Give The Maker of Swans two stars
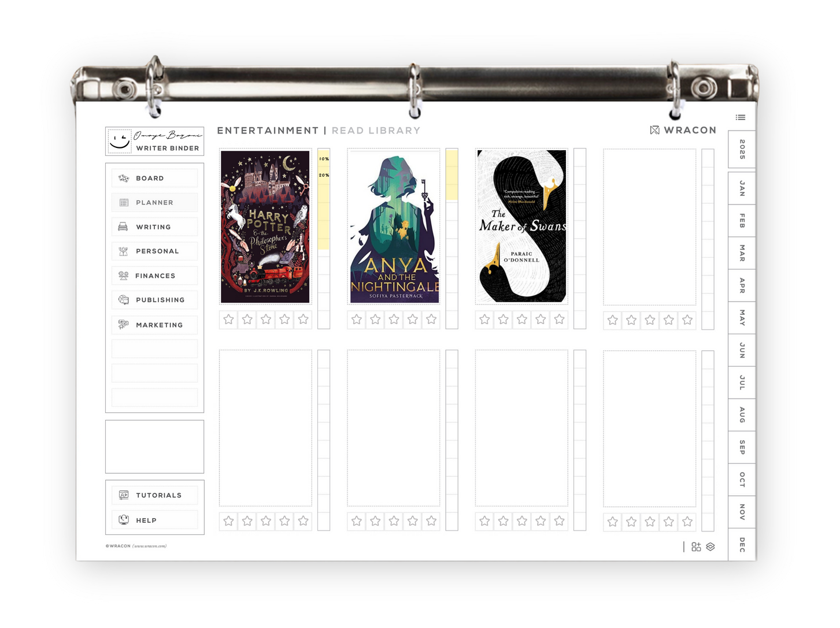The width and height of the screenshot is (840, 628). [x=504, y=319]
